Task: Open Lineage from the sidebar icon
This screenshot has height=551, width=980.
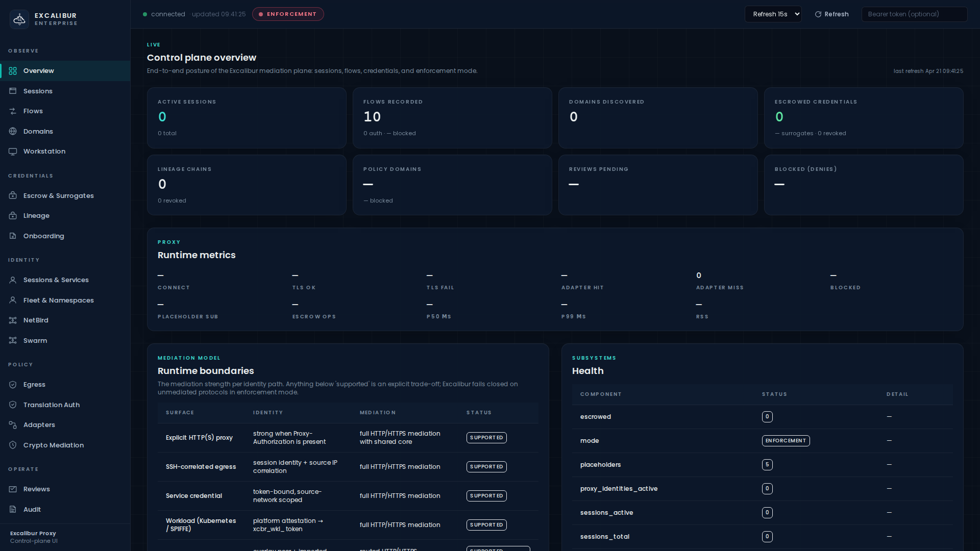Action: tap(13, 215)
